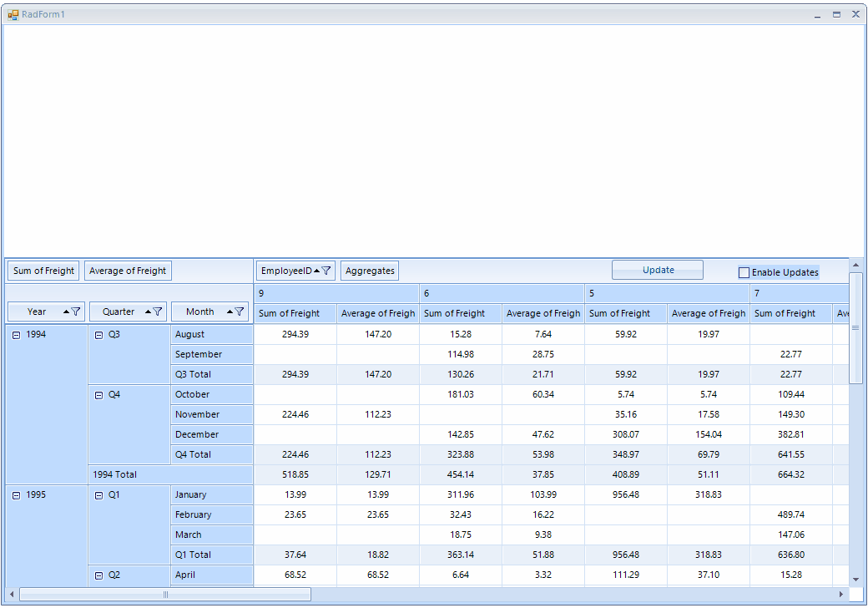Click the sort arrow on Year field
This screenshot has height=608, width=868.
(67, 312)
